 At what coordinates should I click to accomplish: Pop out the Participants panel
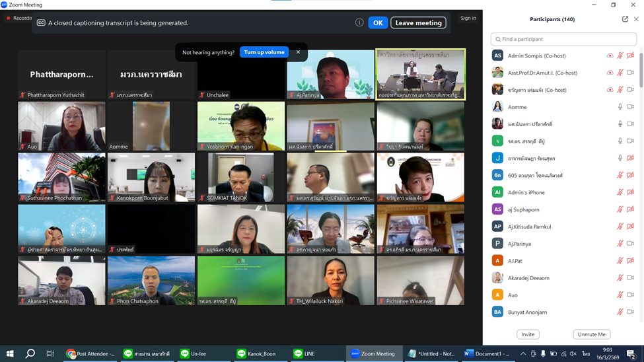(625, 19)
